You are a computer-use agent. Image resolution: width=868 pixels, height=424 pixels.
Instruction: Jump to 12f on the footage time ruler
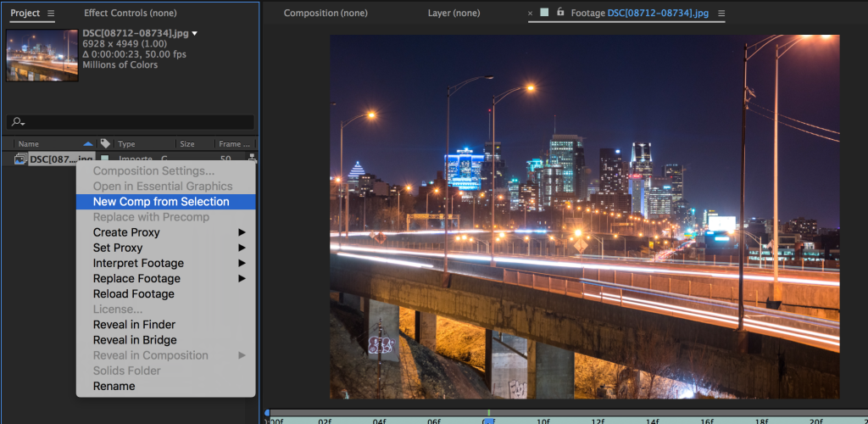pos(598,421)
